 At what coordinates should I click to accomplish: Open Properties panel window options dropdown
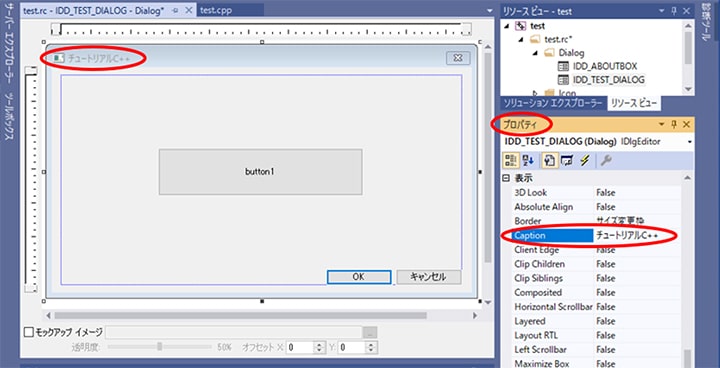click(662, 124)
